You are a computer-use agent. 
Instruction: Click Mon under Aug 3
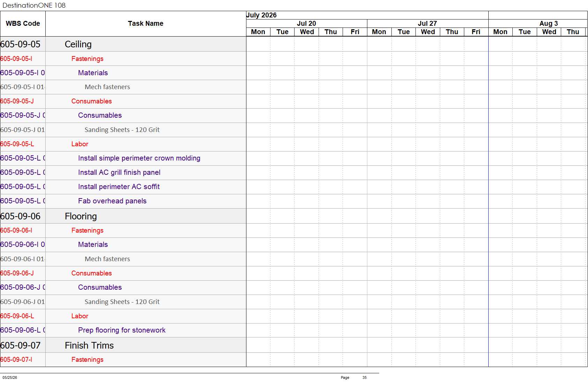[500, 32]
